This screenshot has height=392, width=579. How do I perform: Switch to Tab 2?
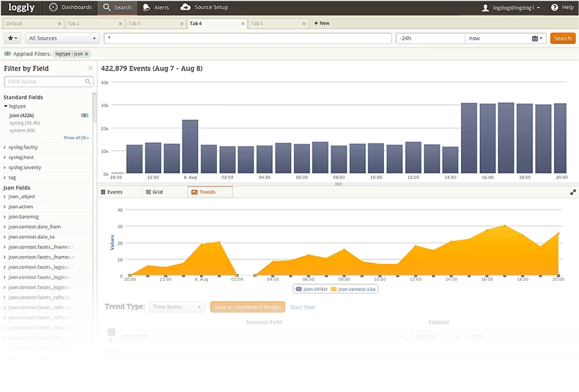point(94,24)
